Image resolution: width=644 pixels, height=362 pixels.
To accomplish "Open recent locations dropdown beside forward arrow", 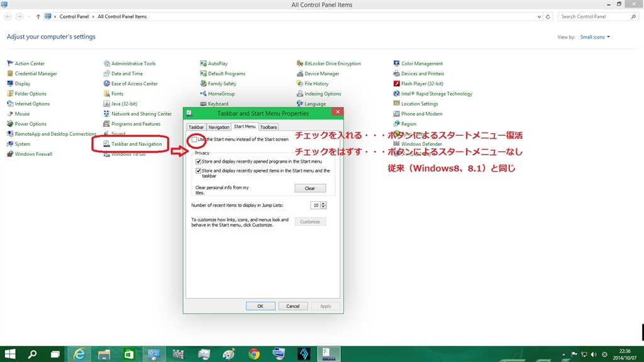I will tap(29, 17).
